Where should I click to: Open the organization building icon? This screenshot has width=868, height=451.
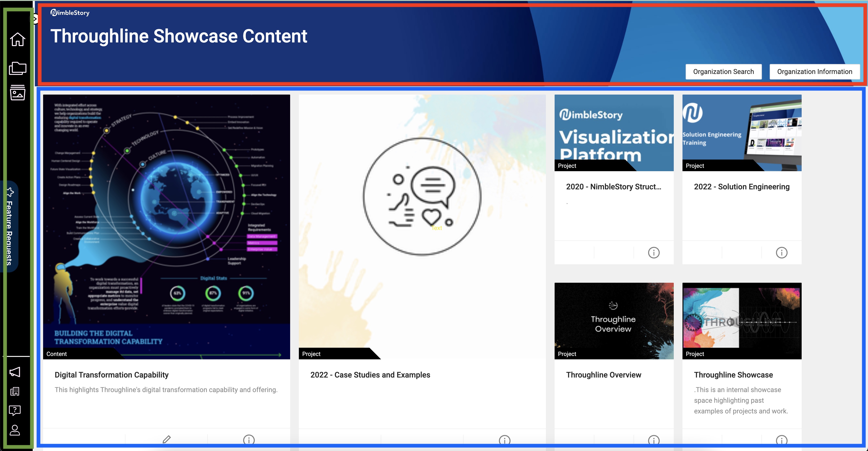click(15, 391)
